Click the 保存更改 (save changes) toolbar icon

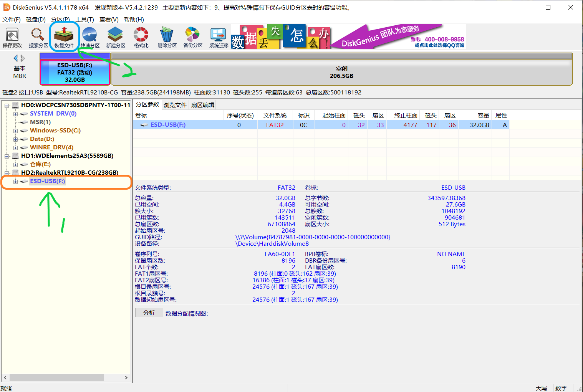tap(12, 37)
